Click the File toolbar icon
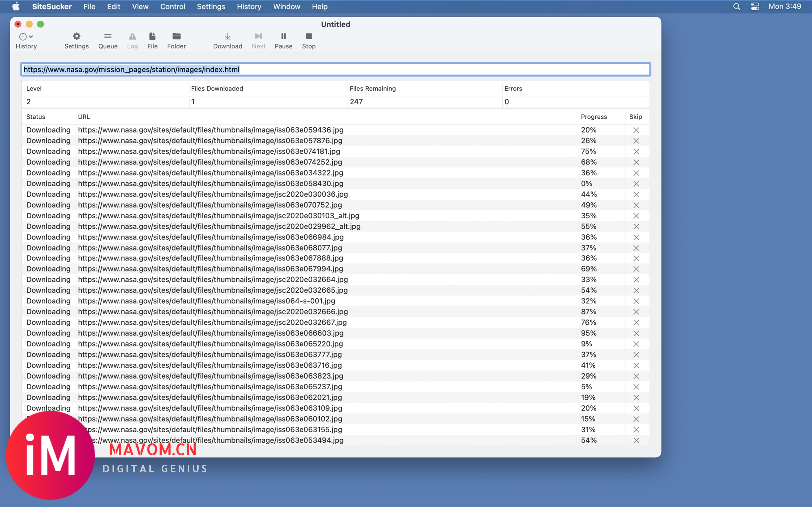This screenshot has height=507, width=812. [152, 40]
